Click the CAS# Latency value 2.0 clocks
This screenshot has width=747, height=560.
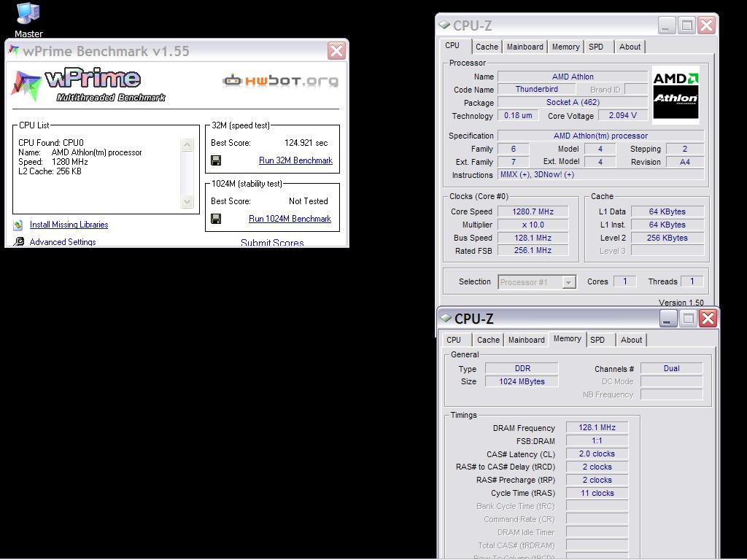tap(597, 454)
